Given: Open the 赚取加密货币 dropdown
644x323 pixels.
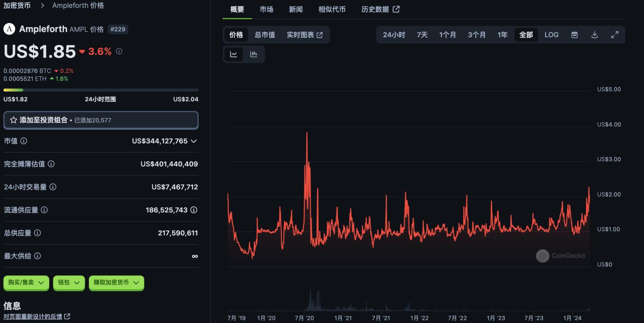Looking at the screenshot, I should [116, 283].
